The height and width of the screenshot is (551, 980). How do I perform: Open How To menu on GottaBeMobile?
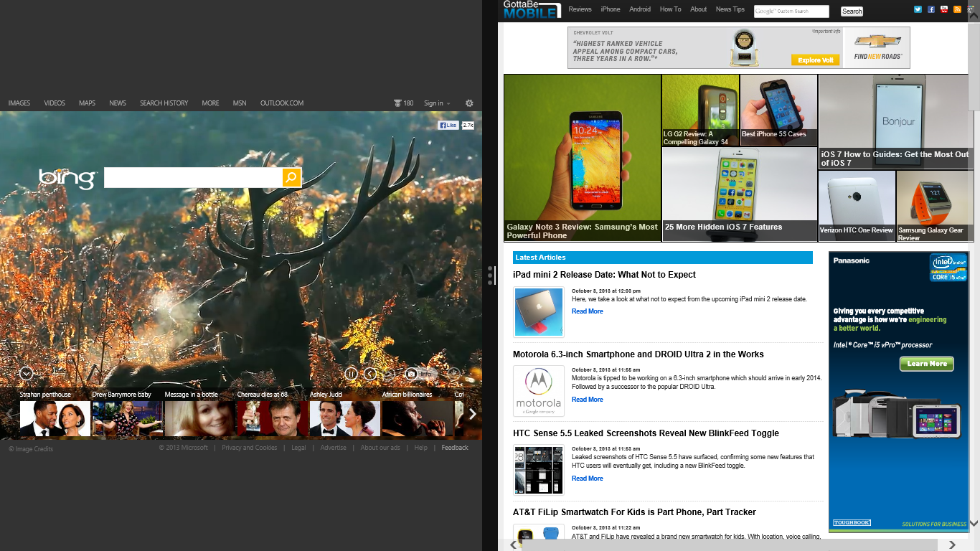point(671,9)
